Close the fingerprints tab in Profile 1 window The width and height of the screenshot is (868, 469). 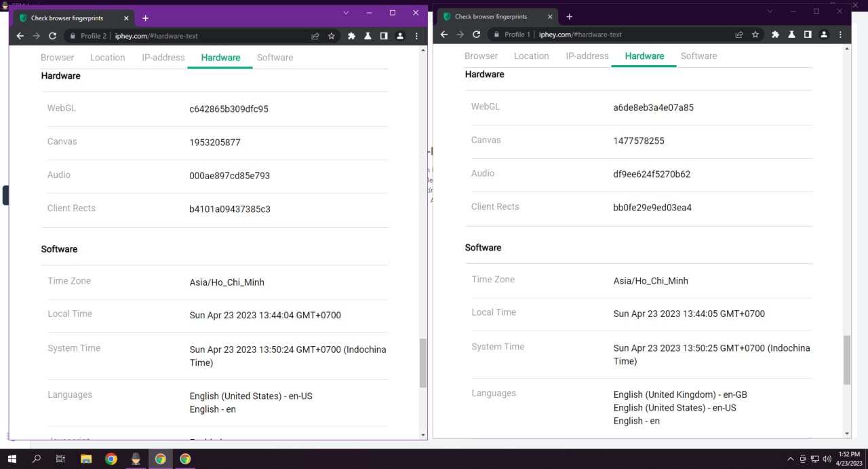[550, 17]
